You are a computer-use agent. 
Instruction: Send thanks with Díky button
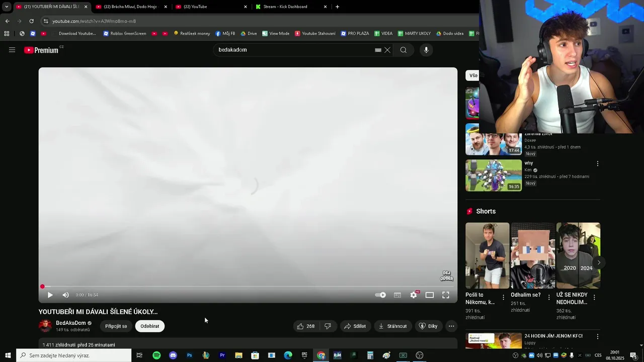(x=428, y=326)
